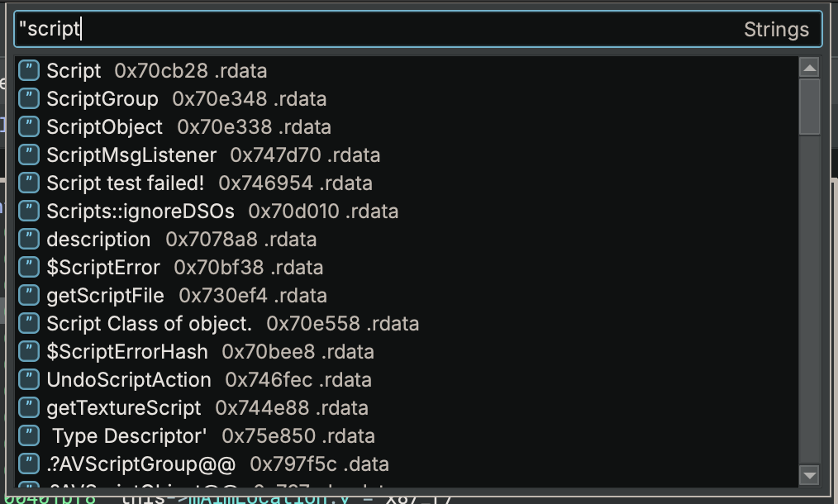Open "Script Class of object." entry
This screenshot has height=504, width=838.
(147, 324)
